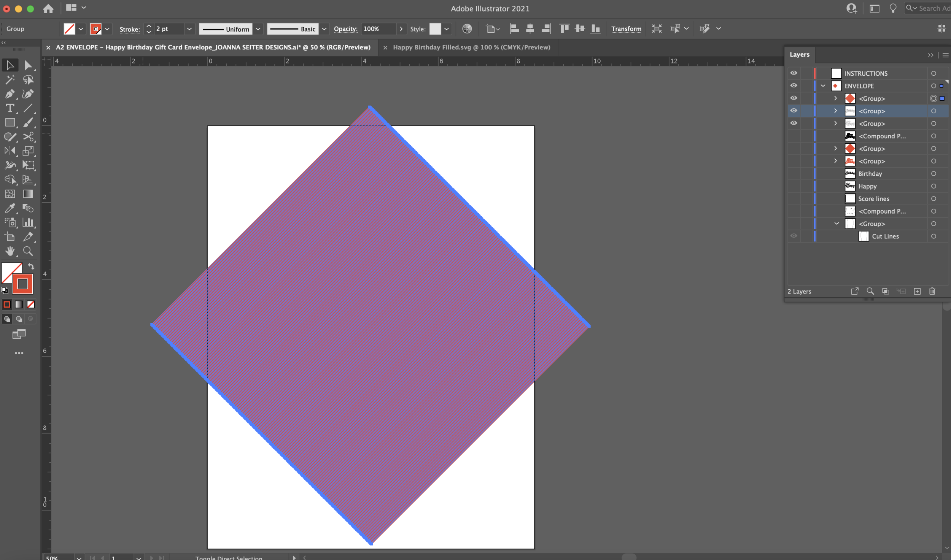The image size is (951, 560).
Task: Open the stroke weight dropdown
Action: click(189, 29)
